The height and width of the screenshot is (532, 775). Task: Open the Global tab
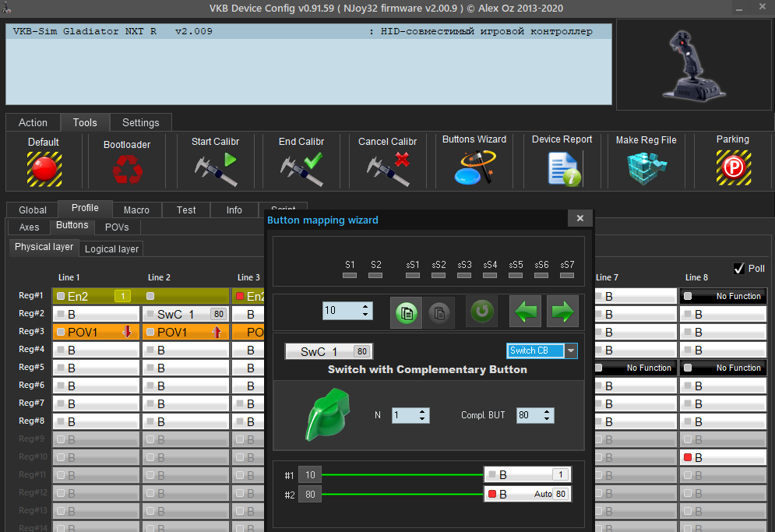[x=33, y=210]
